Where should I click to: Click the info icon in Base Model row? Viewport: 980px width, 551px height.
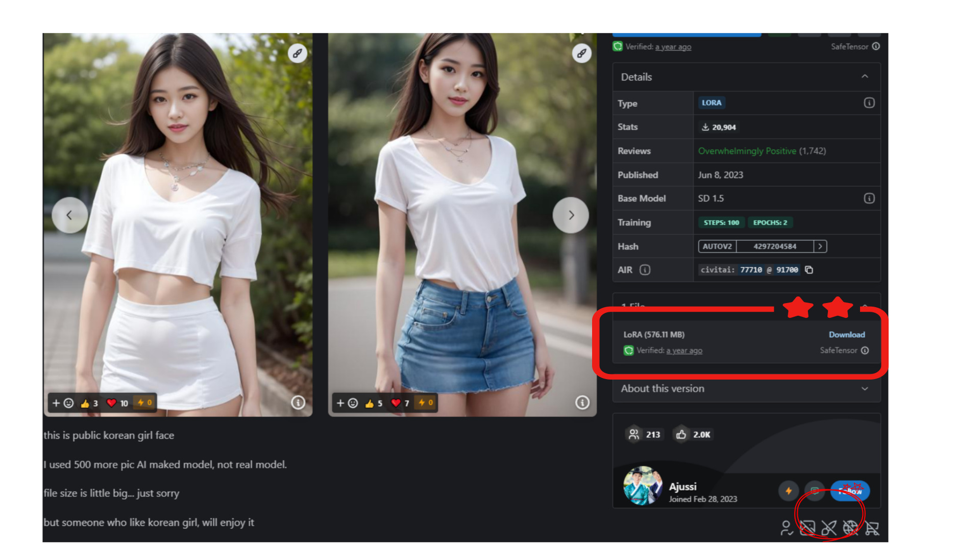click(x=869, y=198)
